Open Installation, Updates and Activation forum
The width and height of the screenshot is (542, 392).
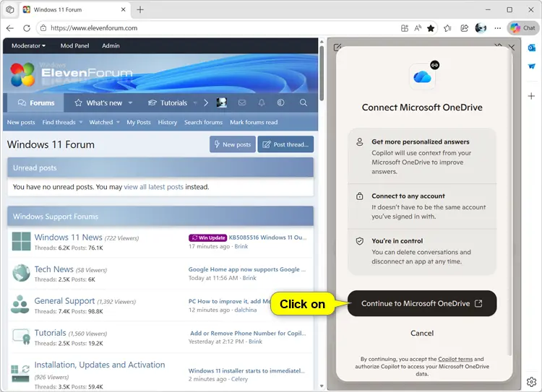(100, 365)
